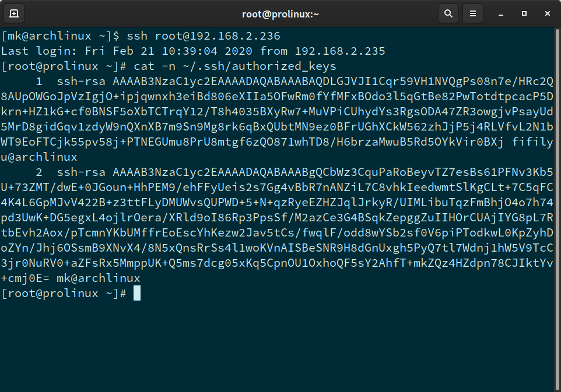Select the word ssh-rsa on line 2
561x392 pixels.
(x=81, y=172)
